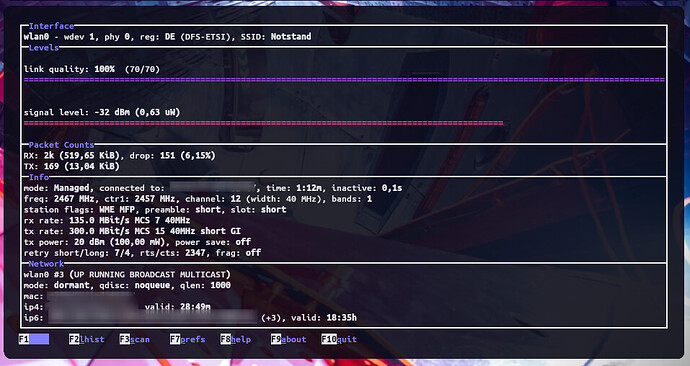The height and width of the screenshot is (366, 690).
Task: Click the purple link quality bar
Action: coord(344,80)
